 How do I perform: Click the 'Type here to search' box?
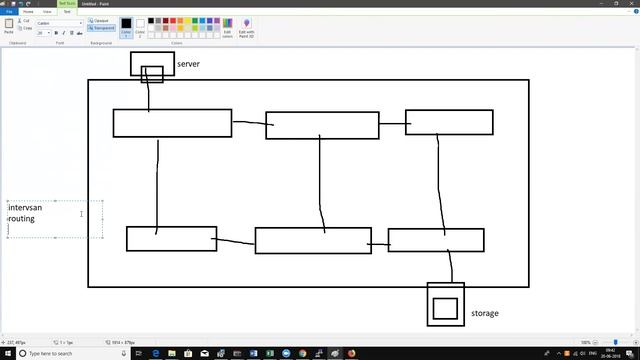click(x=73, y=353)
